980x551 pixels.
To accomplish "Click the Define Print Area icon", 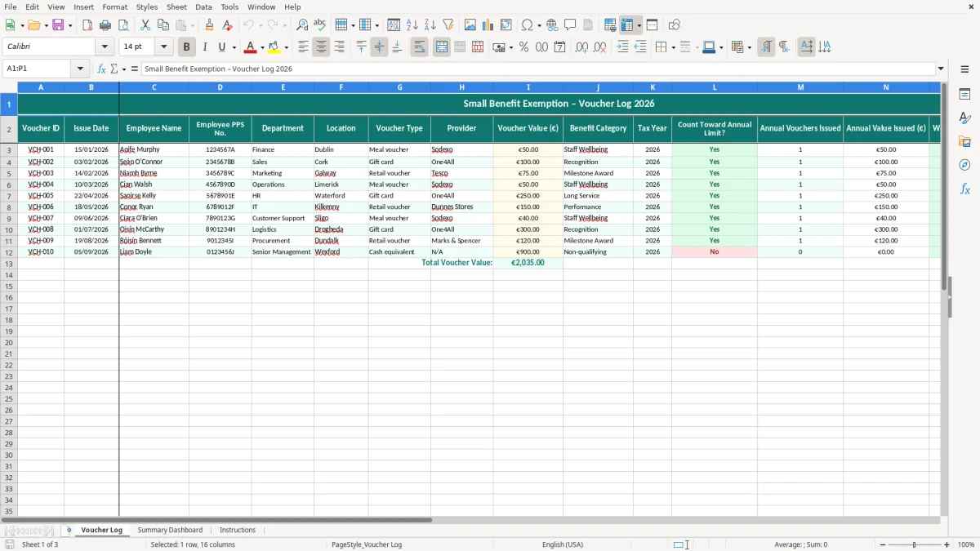I will [610, 25].
